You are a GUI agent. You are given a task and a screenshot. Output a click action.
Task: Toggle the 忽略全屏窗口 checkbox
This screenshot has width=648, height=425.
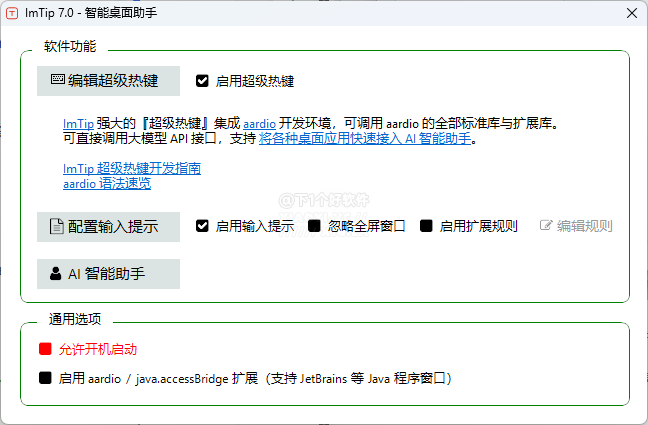point(314,226)
